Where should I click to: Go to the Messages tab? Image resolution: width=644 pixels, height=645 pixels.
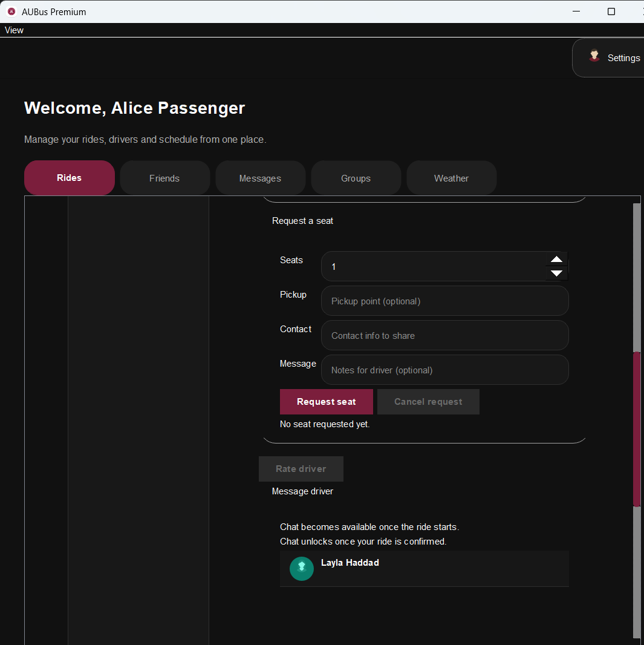[x=260, y=178]
